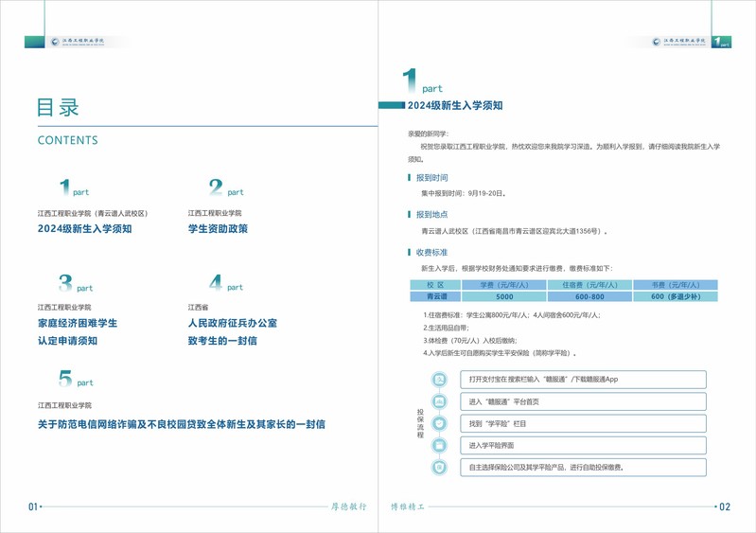Click the 报到时间 section heading
The image size is (756, 533).
point(431,178)
